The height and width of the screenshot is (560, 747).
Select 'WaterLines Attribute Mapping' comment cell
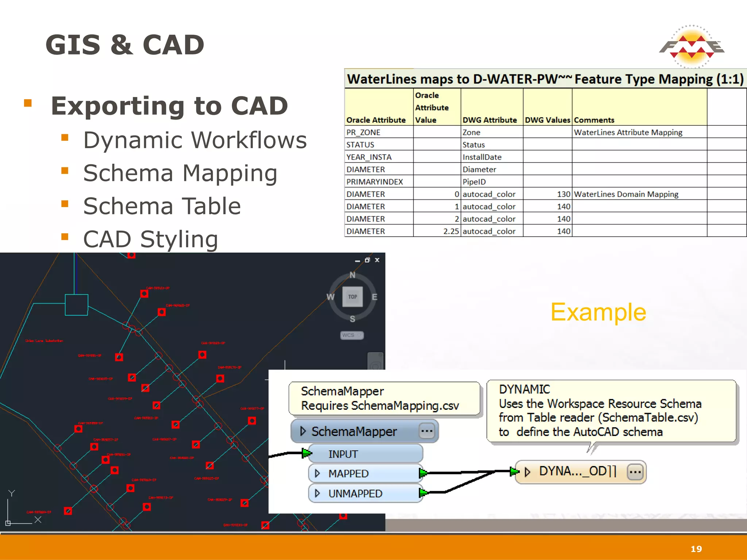click(x=640, y=132)
